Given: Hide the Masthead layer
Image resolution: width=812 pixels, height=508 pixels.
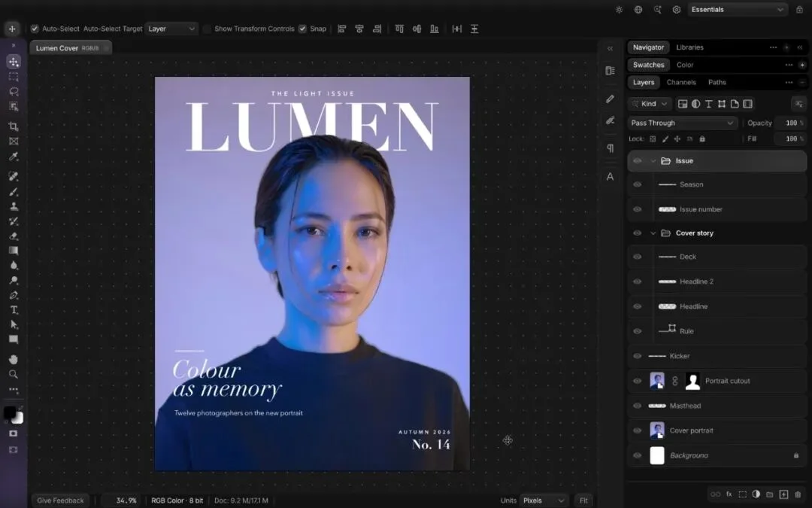Looking at the screenshot, I should tap(638, 406).
